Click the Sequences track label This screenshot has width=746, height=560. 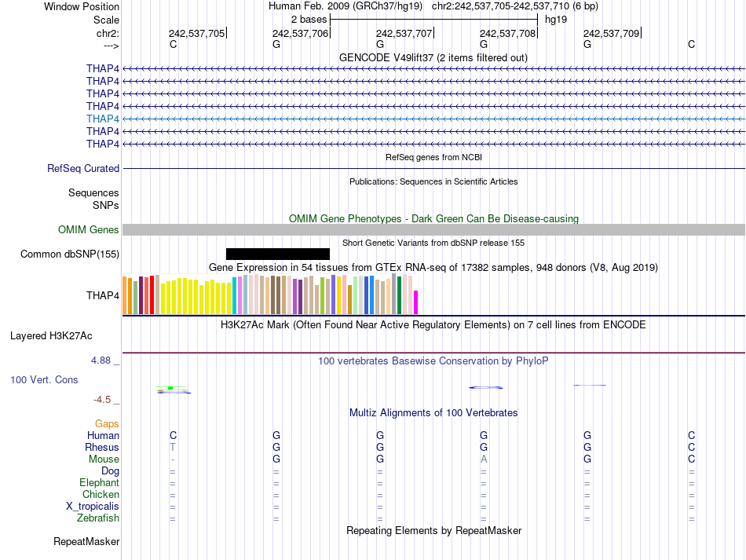pyautogui.click(x=93, y=192)
